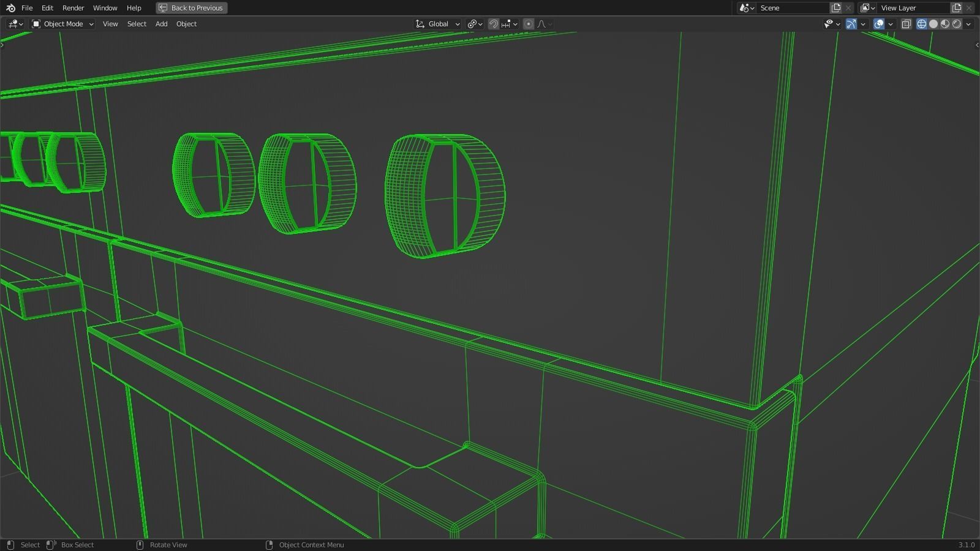The height and width of the screenshot is (551, 980).
Task: Open the proportional editing falloff dropdown
Action: (545, 24)
